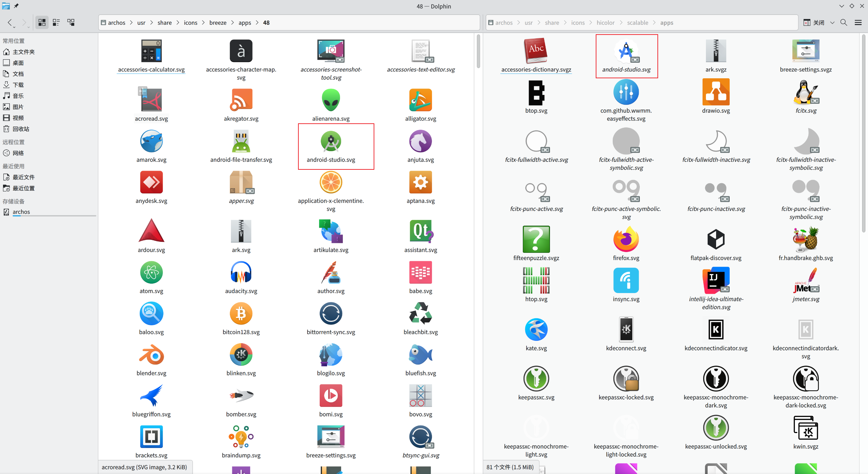Select the firefox.svg icon file
This screenshot has height=474, width=868.
626,240
